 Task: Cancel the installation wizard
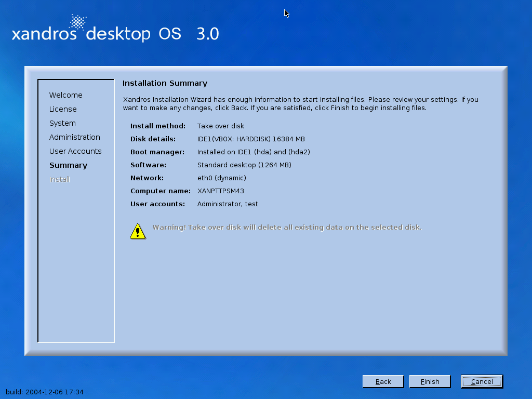point(482,381)
